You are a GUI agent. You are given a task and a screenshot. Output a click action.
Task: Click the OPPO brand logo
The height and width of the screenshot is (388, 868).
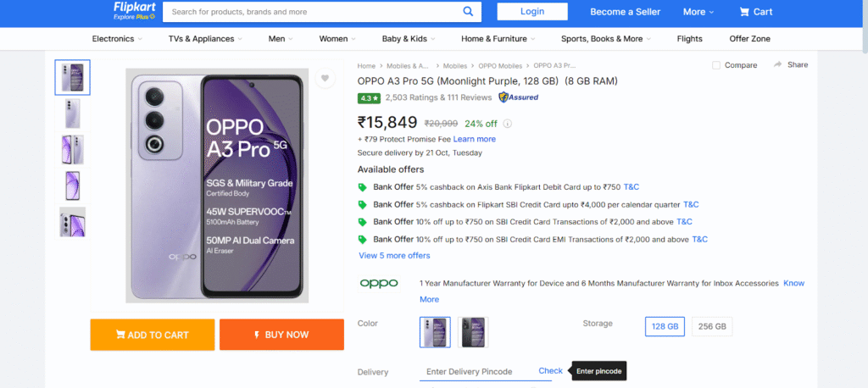[x=379, y=284]
